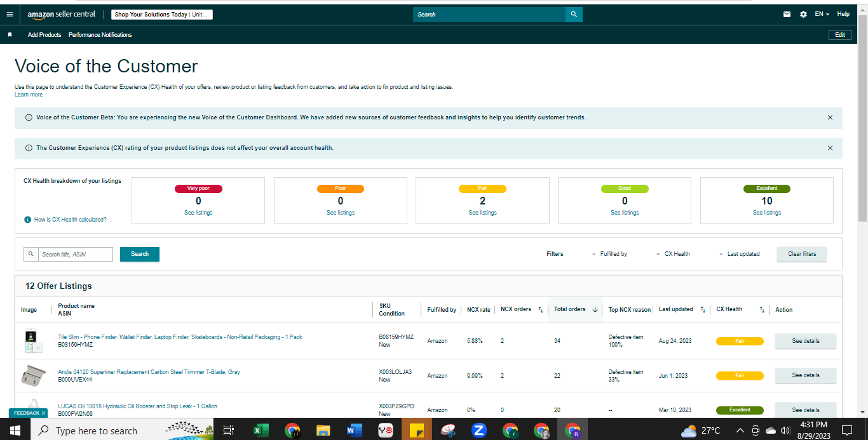Open Task View in the taskbar
This screenshot has height=440, width=868.
click(229, 430)
